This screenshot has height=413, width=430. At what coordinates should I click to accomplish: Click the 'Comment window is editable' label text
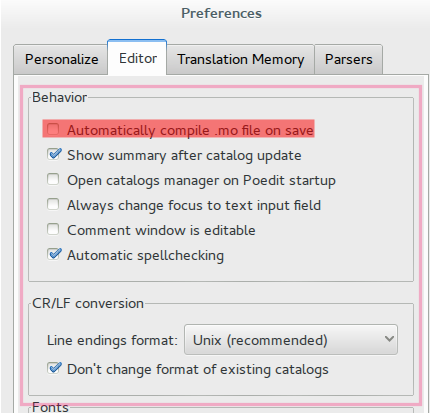[161, 230]
